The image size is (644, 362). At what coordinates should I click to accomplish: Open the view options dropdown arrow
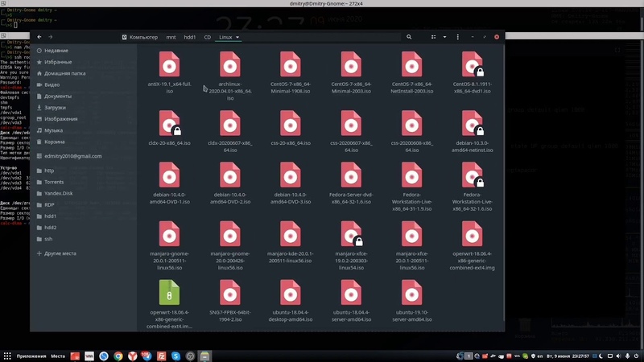point(444,37)
